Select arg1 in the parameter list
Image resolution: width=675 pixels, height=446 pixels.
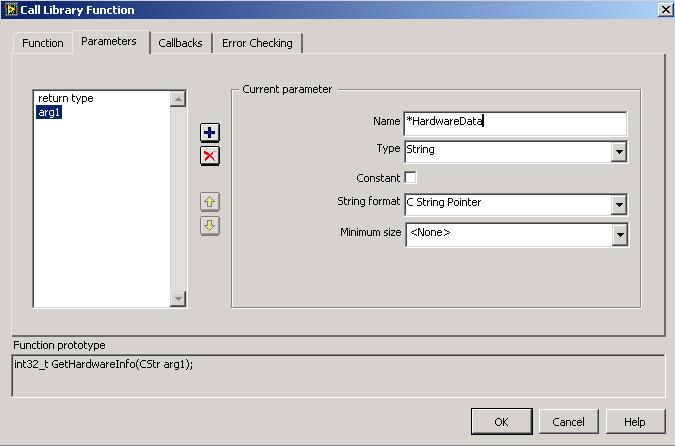point(49,112)
